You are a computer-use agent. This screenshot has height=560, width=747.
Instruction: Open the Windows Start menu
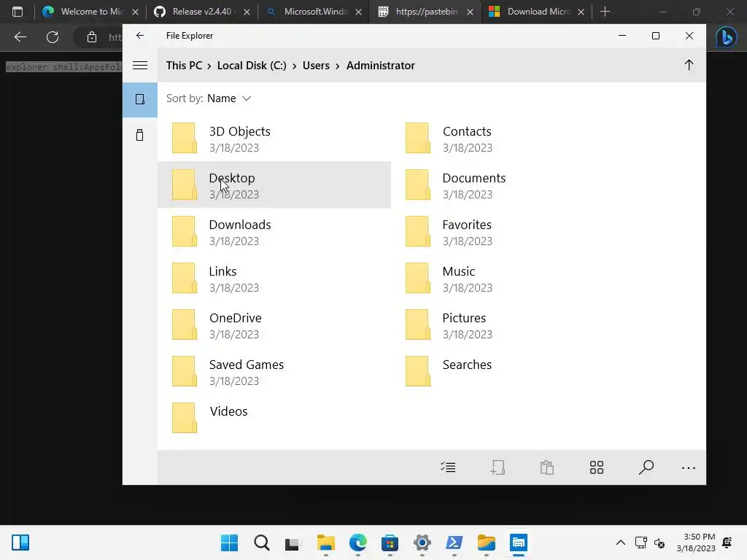tap(229, 542)
